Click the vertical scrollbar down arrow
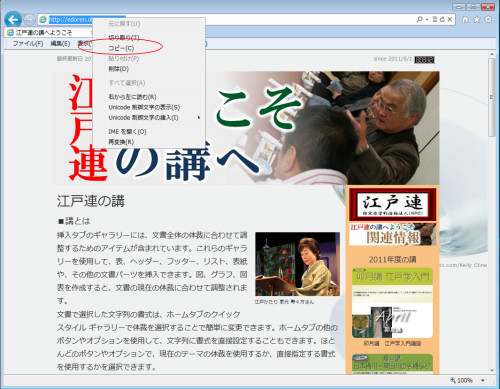500x389 pixels. 492,371
